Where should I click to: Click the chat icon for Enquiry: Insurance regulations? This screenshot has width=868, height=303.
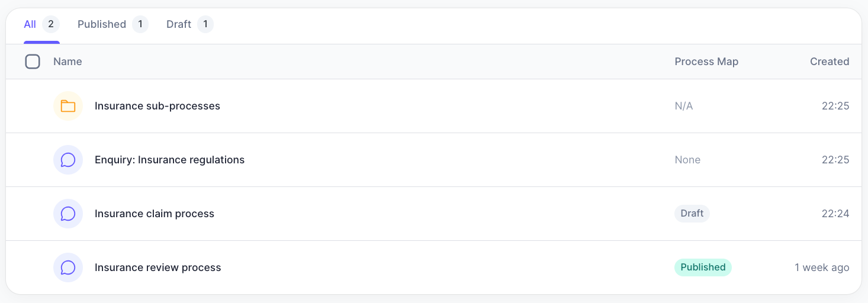click(x=68, y=160)
